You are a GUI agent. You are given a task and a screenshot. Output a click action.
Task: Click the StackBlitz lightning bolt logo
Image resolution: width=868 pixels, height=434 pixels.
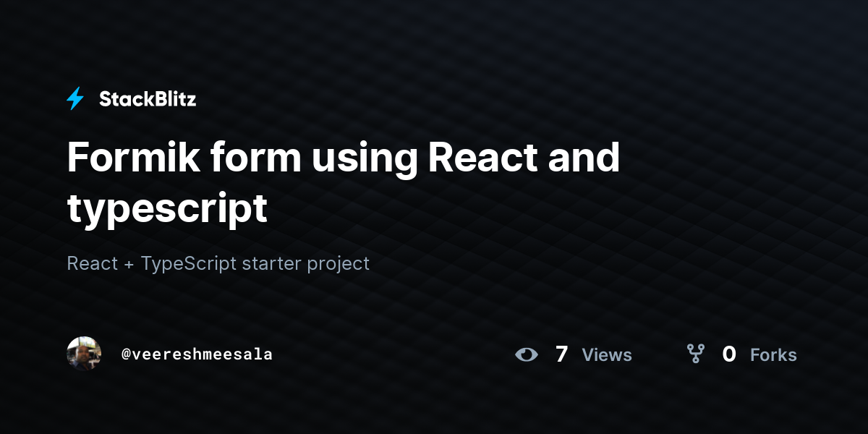[75, 98]
